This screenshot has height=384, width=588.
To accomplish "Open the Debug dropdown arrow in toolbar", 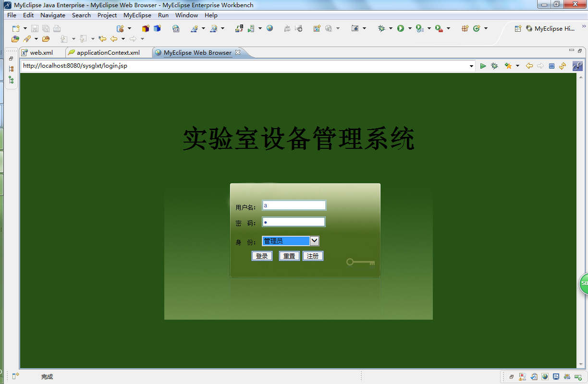I will pyautogui.click(x=391, y=29).
